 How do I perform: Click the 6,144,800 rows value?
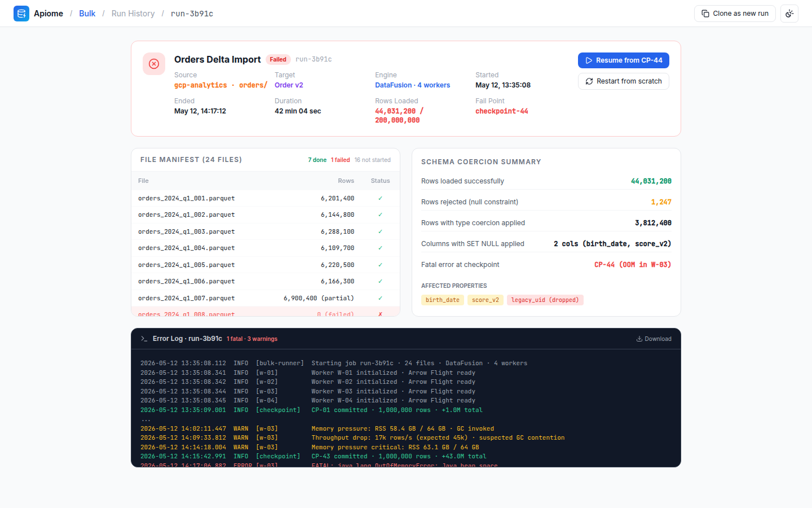(x=338, y=214)
